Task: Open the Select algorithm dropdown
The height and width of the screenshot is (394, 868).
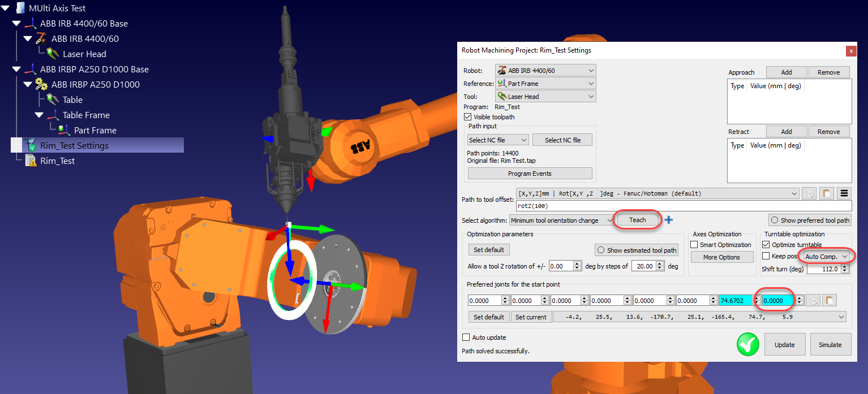Action: tap(561, 220)
